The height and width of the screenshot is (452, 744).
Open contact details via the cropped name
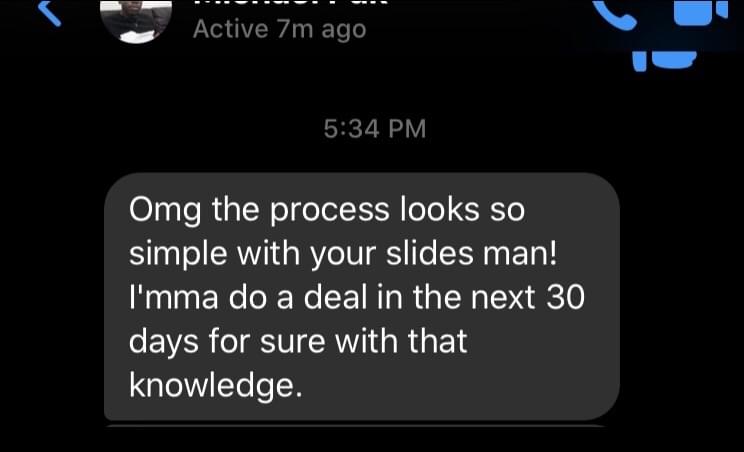(291, 2)
